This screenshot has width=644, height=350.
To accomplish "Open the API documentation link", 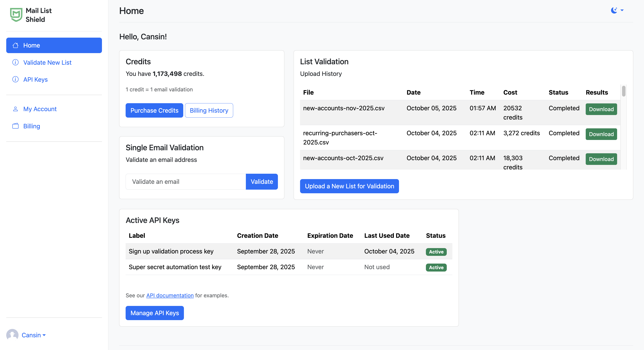I will (170, 295).
